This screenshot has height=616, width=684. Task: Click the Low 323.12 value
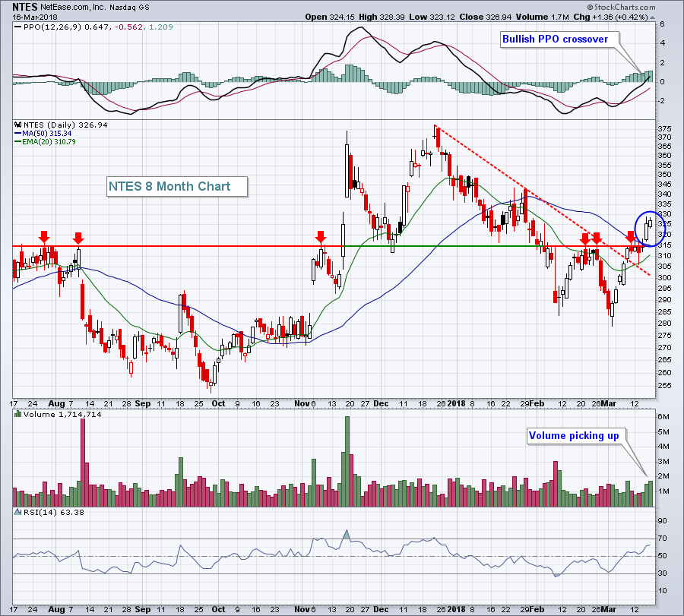click(x=432, y=17)
